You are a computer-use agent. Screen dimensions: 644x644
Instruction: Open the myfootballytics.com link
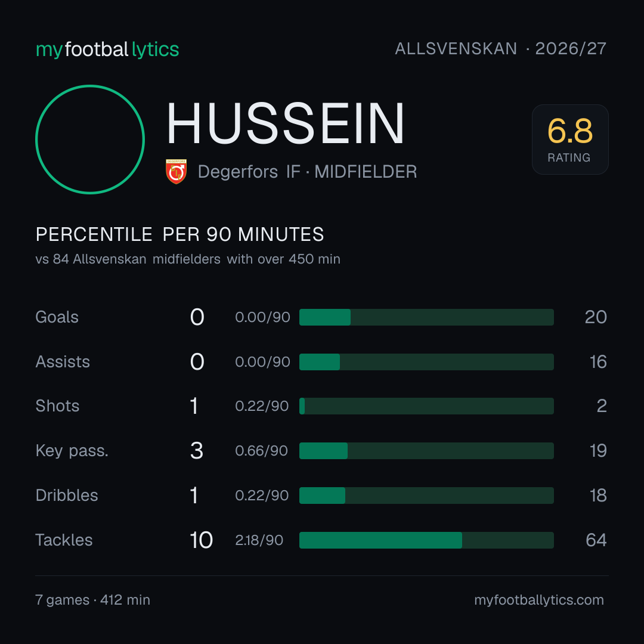tap(539, 600)
